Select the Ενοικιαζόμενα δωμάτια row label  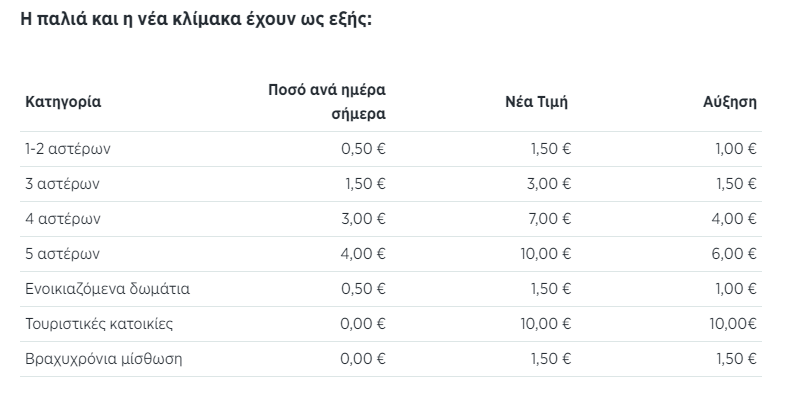pyautogui.click(x=107, y=289)
